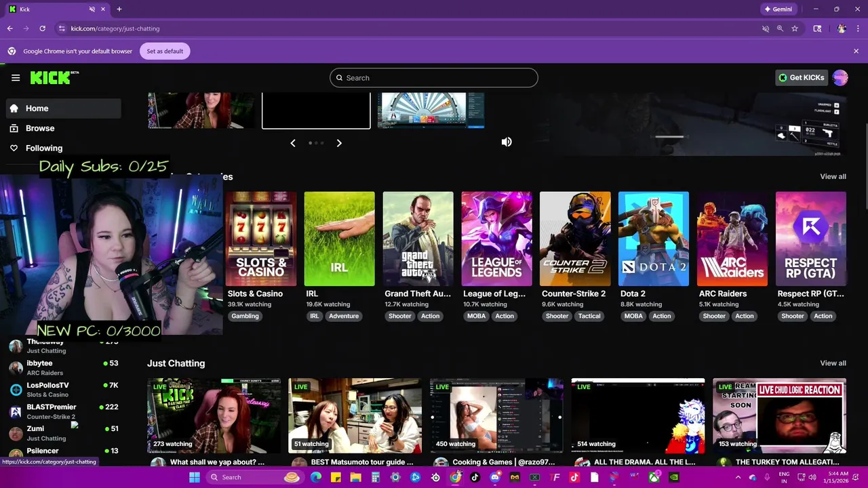The image size is (868, 488).
Task: Open Zumi channel in sidebar
Action: point(64,433)
